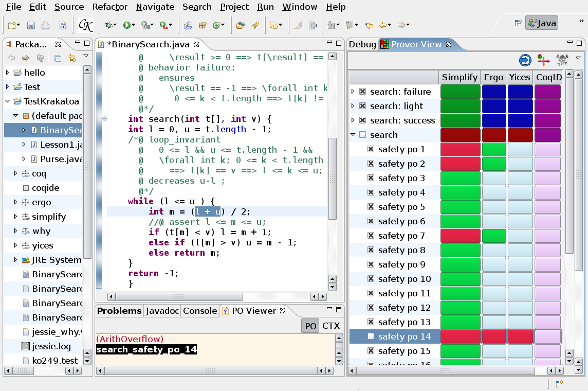
Task: Click the Krakatoa CK toolbar icon
Action: [85, 25]
